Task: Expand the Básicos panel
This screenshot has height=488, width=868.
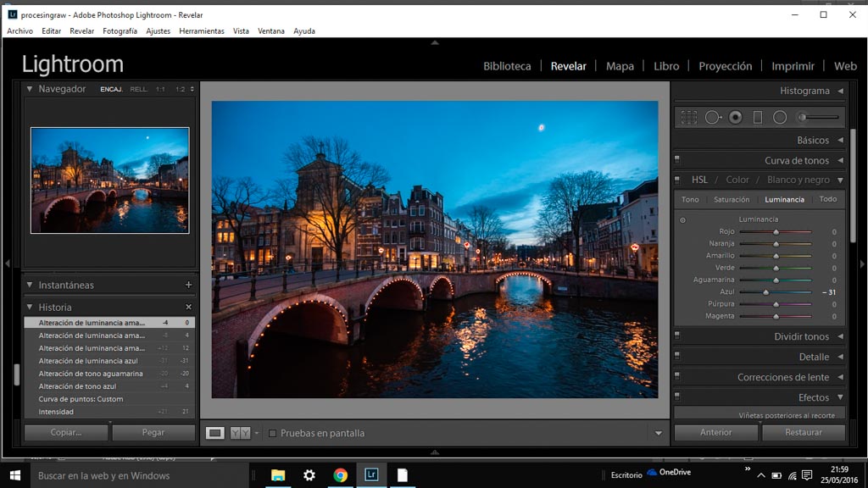Action: (840, 140)
